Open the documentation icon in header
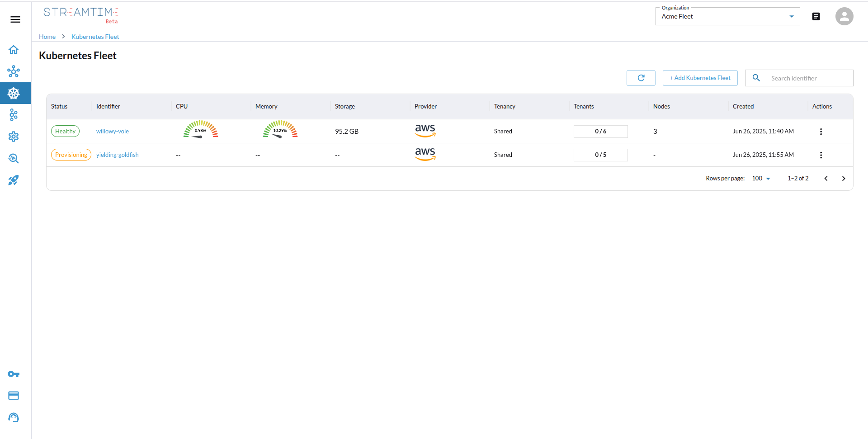The height and width of the screenshot is (439, 868). click(816, 16)
